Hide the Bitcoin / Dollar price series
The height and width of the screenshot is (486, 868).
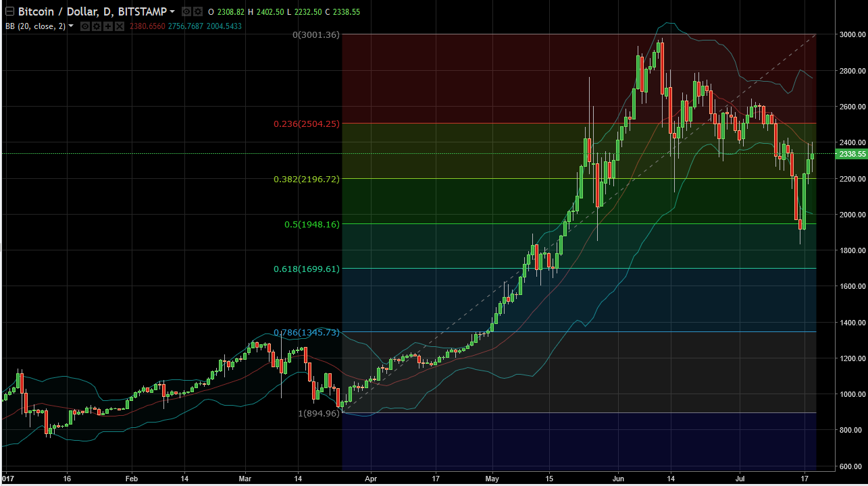click(186, 12)
